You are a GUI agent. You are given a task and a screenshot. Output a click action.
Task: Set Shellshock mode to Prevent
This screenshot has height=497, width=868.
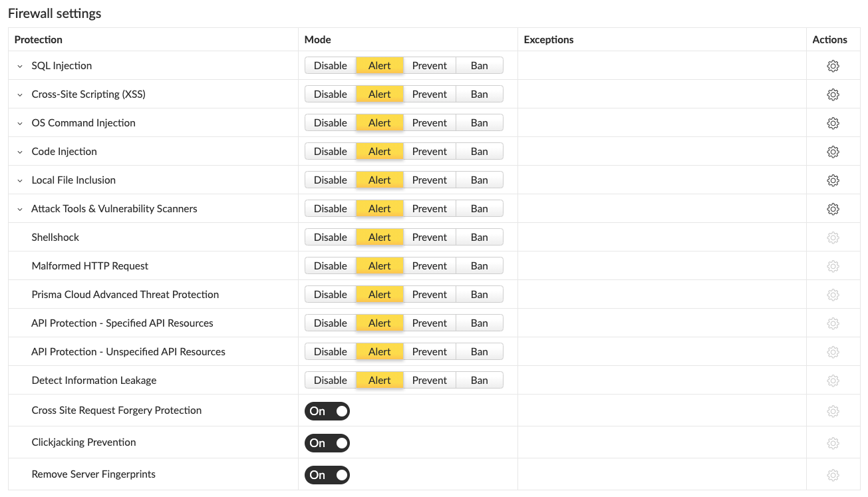pyautogui.click(x=430, y=237)
